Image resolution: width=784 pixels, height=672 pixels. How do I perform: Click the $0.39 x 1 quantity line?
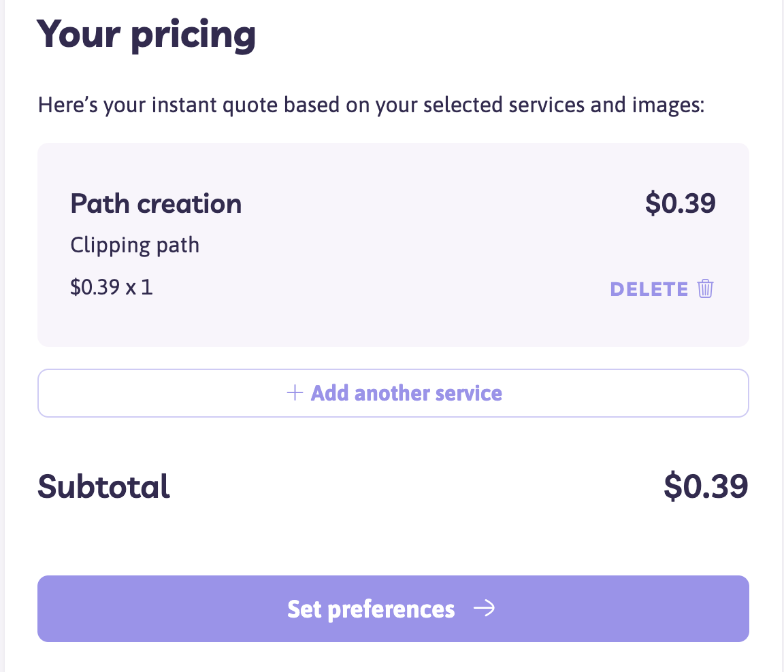tap(112, 287)
